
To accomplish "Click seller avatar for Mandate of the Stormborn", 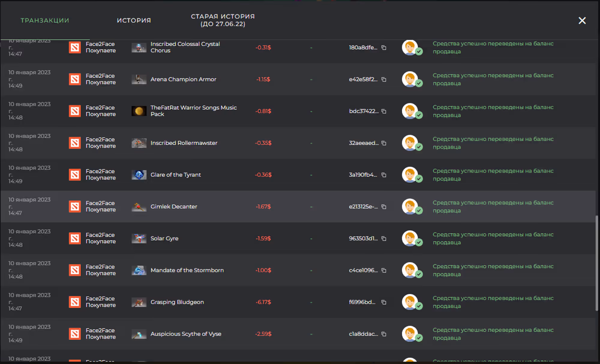I will (x=410, y=270).
